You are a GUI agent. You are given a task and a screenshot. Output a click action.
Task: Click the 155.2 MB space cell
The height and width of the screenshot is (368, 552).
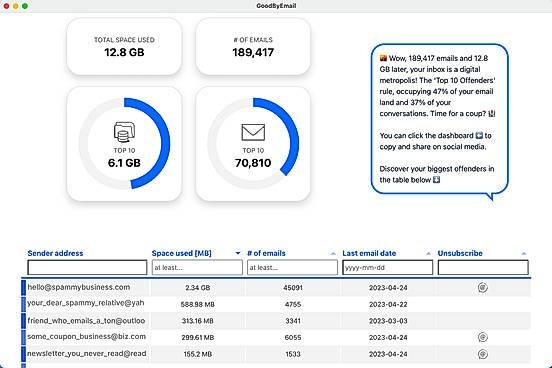197,354
